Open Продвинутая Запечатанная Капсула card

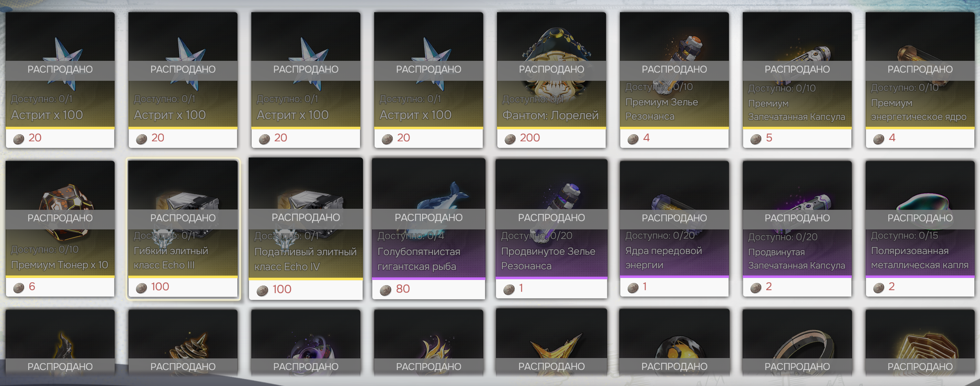click(797, 228)
